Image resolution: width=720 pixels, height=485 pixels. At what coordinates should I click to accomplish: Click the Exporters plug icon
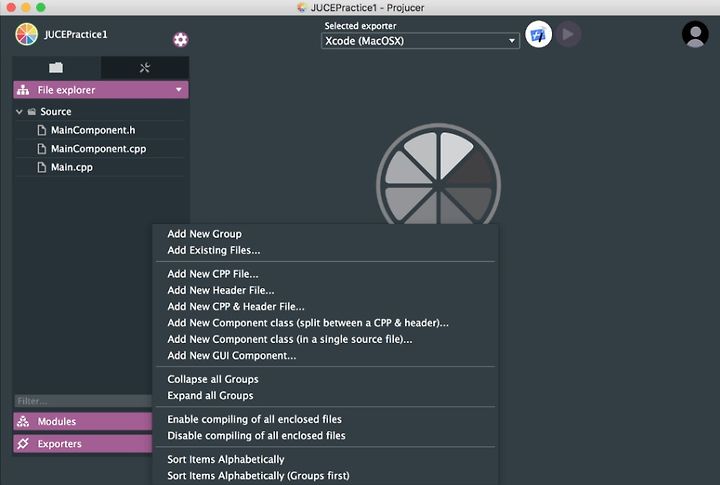click(23, 444)
